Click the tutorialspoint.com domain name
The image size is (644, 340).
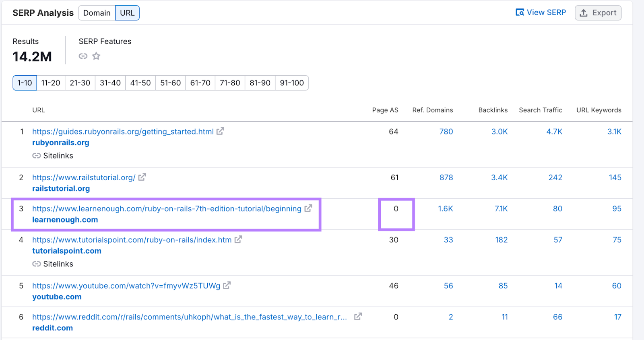tap(67, 251)
